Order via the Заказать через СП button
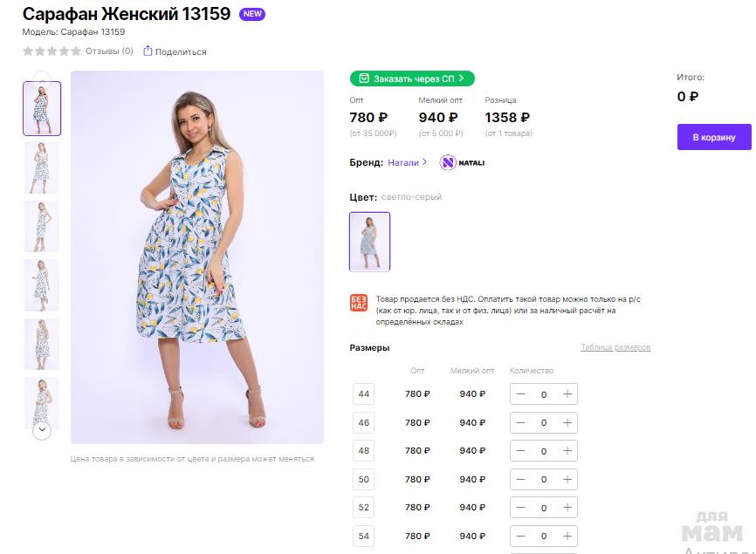Viewport: 756px width, 554px height. click(412, 79)
